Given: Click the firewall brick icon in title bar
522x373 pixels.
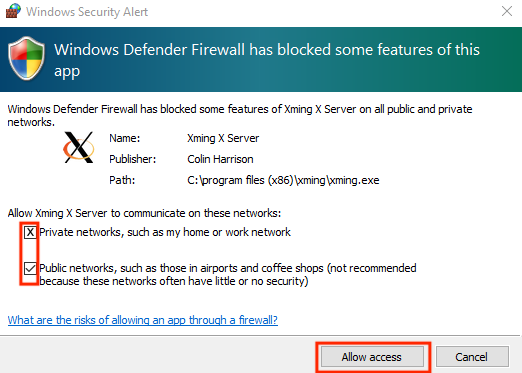Looking at the screenshot, I should 13,11.
